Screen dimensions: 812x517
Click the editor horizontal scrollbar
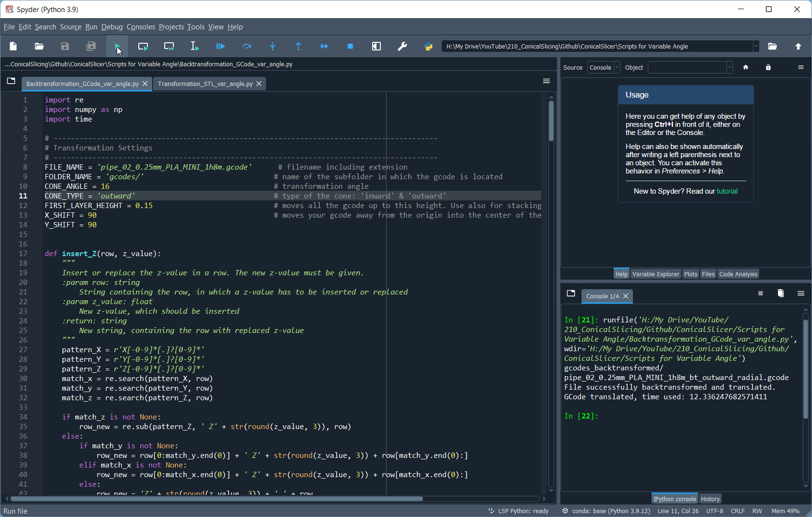point(216,499)
